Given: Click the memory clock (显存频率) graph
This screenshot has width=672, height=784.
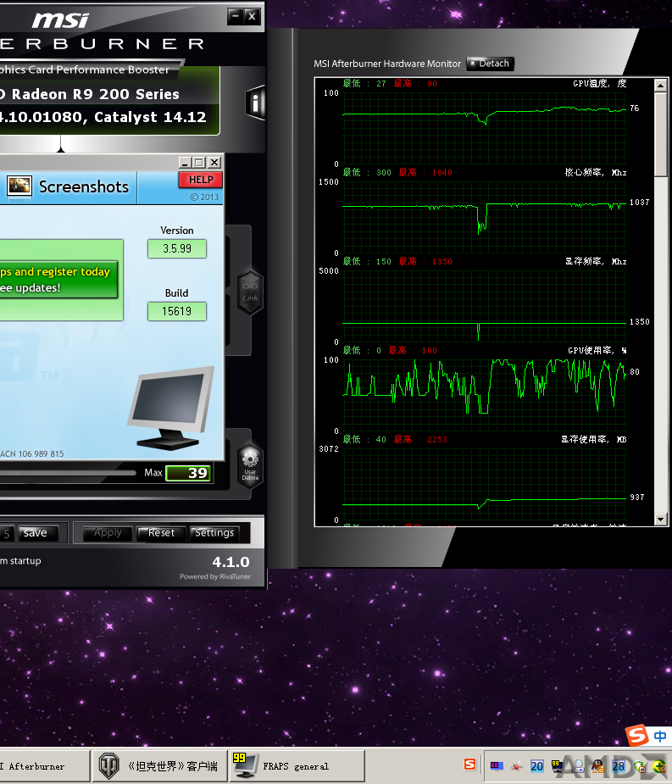Looking at the screenshot, I should (x=485, y=307).
